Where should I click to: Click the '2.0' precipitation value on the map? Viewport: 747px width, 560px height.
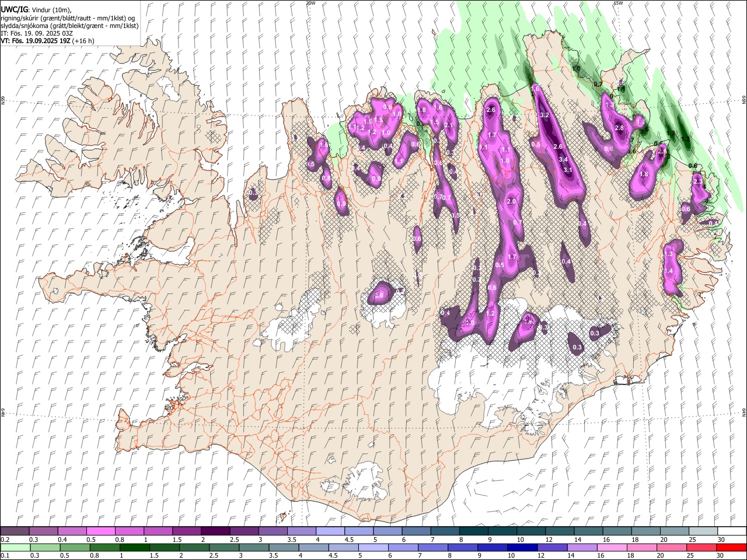511,201
